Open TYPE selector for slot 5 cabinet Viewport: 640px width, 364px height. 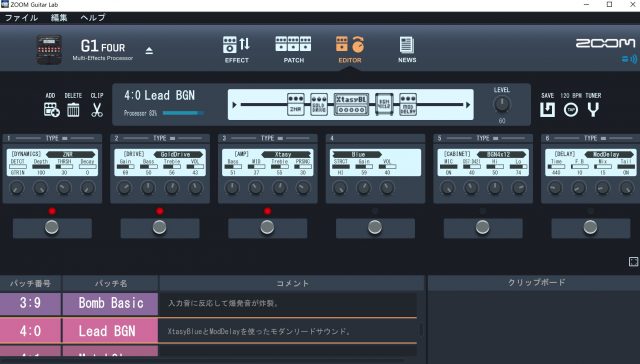point(483,138)
